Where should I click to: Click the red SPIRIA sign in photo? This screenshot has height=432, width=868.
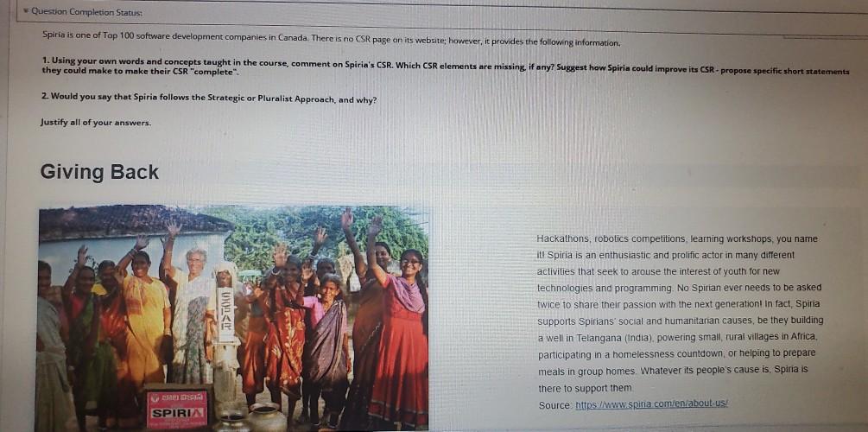tap(178, 409)
